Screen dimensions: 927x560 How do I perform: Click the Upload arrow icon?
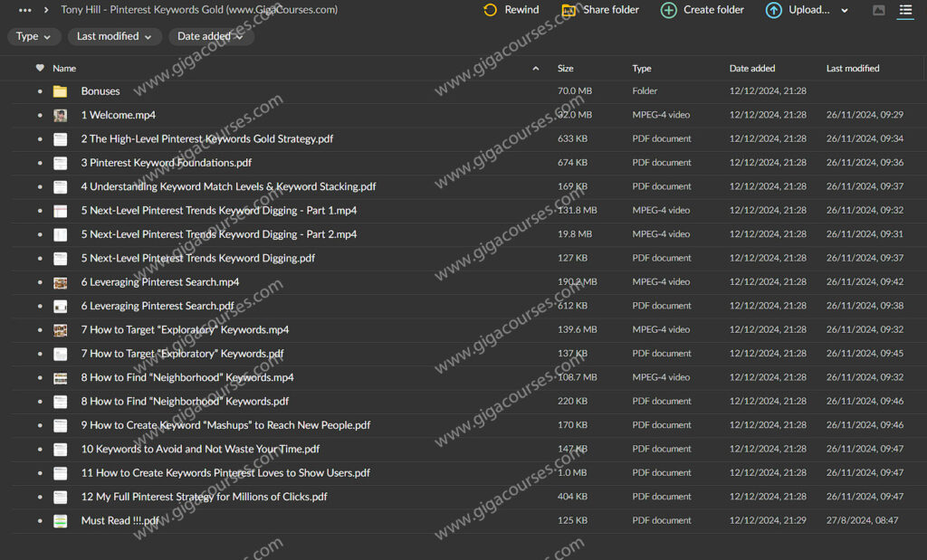pos(774,10)
